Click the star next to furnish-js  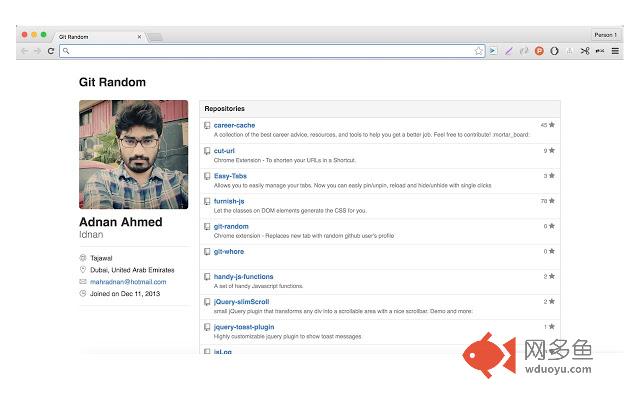(552, 201)
